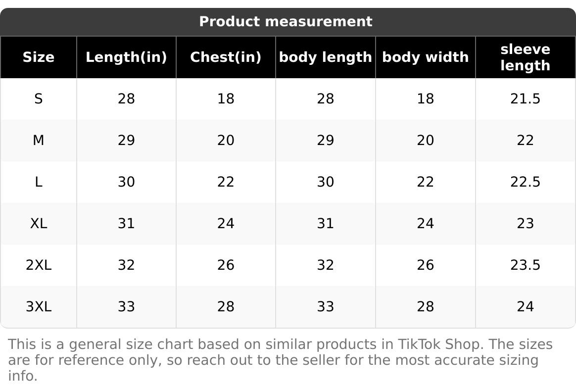Select the 3XL size row label

pyautogui.click(x=38, y=307)
